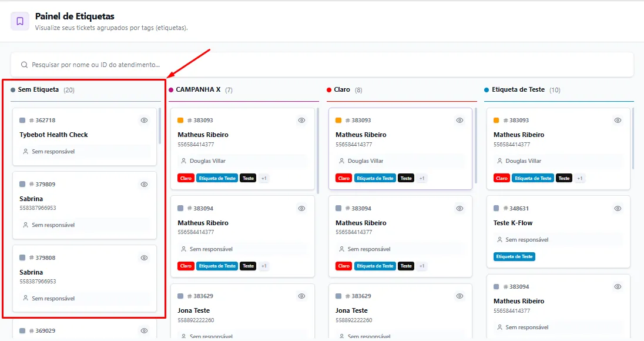This screenshot has height=341, width=644.
Task: Open the Tybebot Health Check card title
Action: (x=54, y=135)
